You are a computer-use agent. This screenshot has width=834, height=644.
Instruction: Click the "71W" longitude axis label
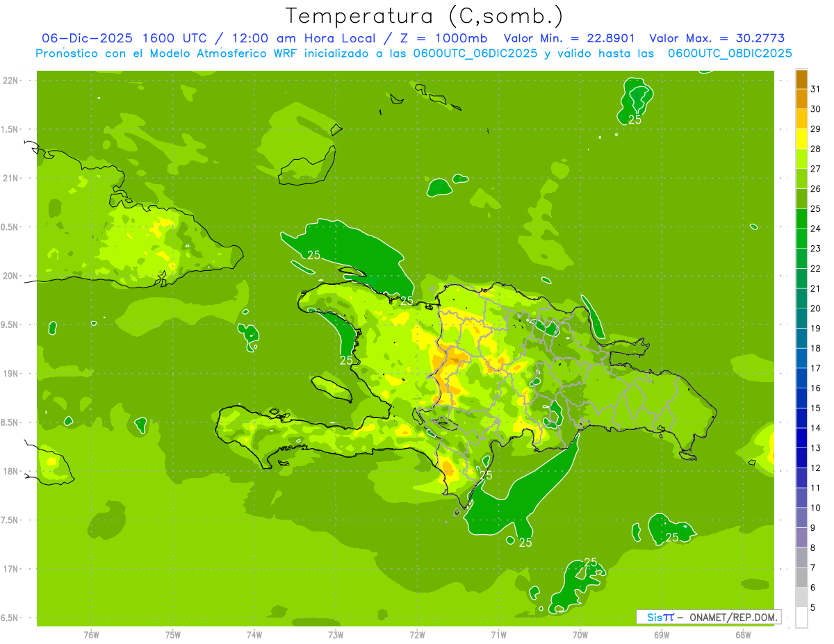498,635
